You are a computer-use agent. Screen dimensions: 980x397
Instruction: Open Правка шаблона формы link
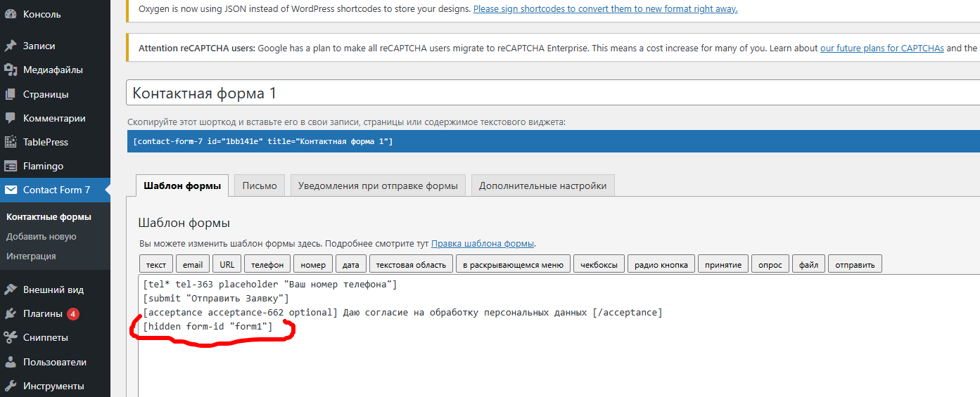click(x=483, y=244)
